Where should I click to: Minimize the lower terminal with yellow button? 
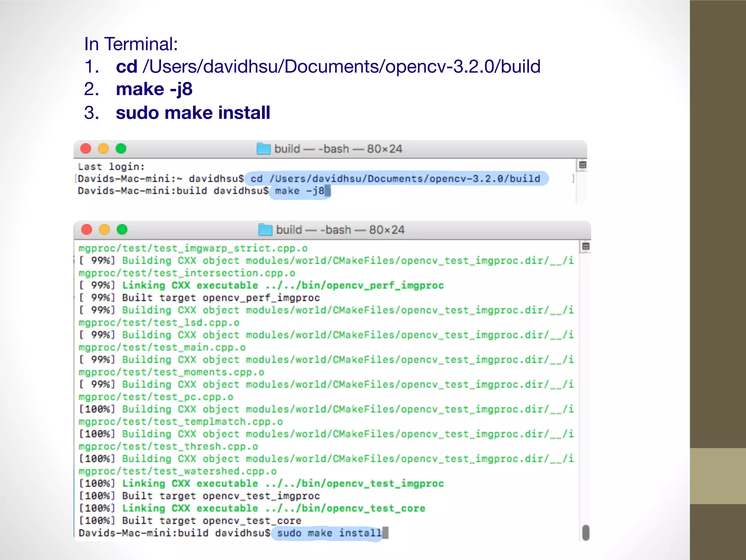coord(105,230)
